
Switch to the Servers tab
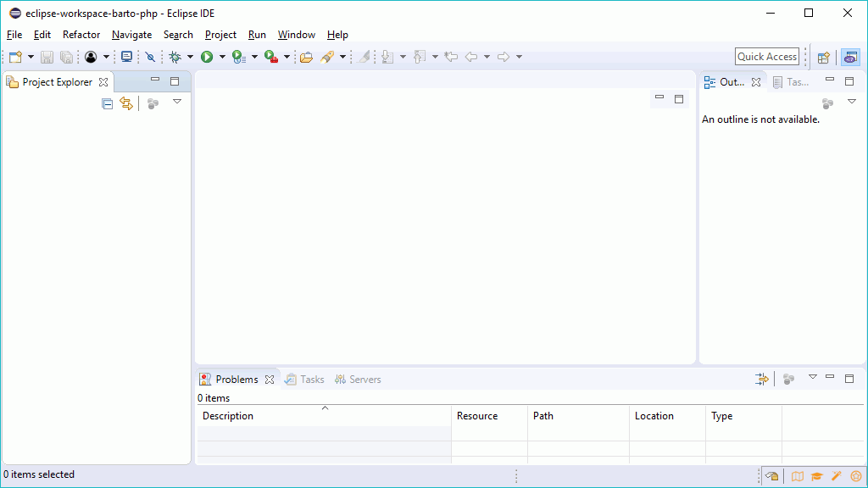[x=359, y=380]
